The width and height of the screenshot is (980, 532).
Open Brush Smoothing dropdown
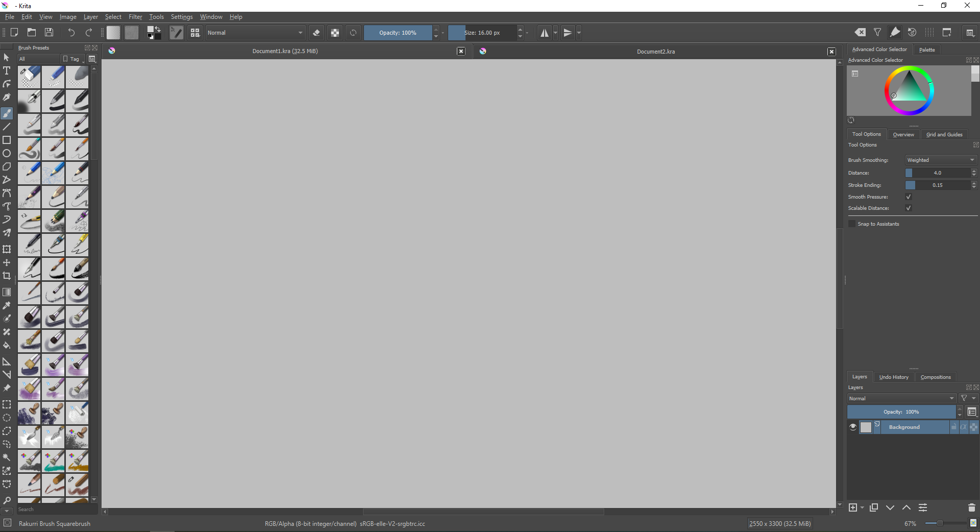pos(941,160)
